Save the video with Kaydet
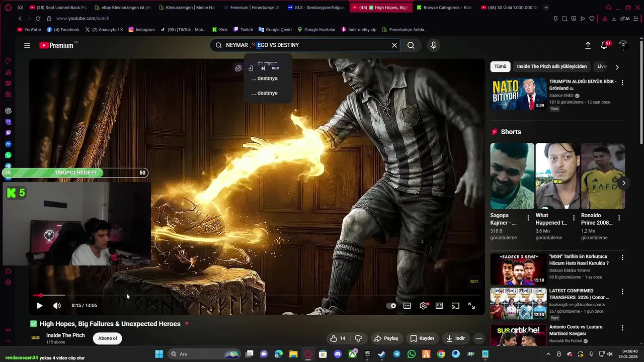 click(422, 338)
